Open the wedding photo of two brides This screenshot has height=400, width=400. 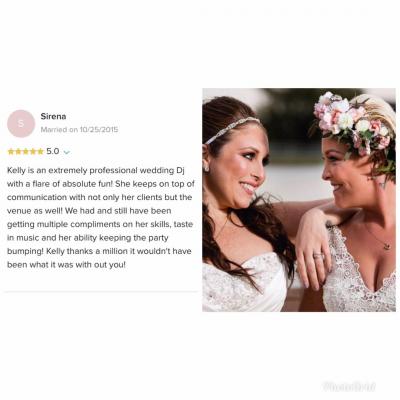pos(299,200)
